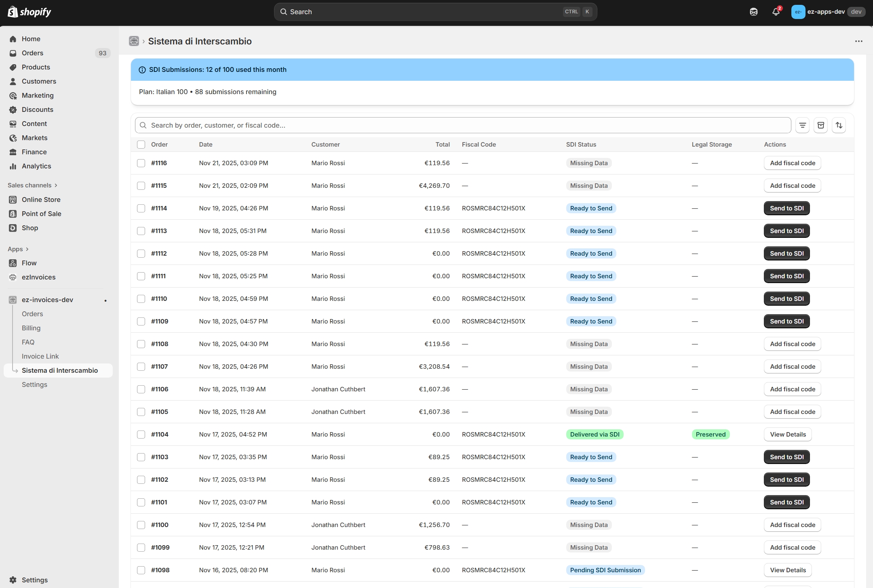Click the Orders inbox icon
The height and width of the screenshot is (588, 873).
pos(13,53)
